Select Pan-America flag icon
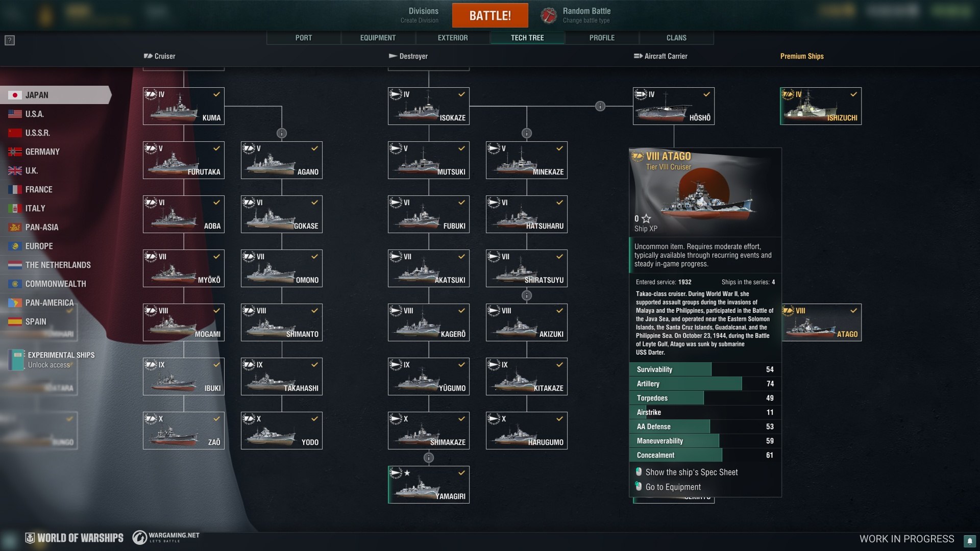The height and width of the screenshot is (551, 980). (x=15, y=303)
